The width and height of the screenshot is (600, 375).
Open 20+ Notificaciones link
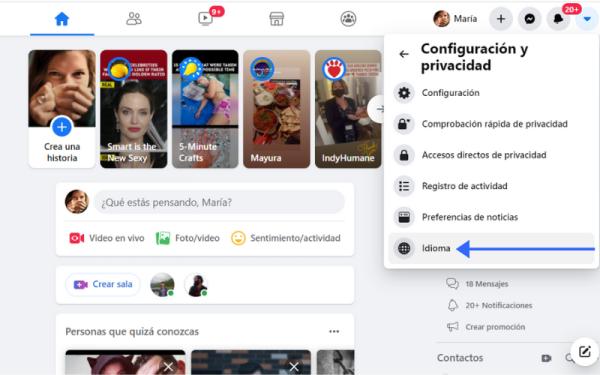(x=490, y=305)
